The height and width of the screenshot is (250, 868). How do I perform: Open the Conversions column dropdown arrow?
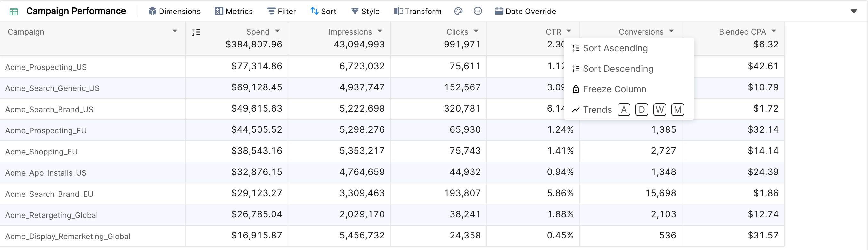(672, 31)
